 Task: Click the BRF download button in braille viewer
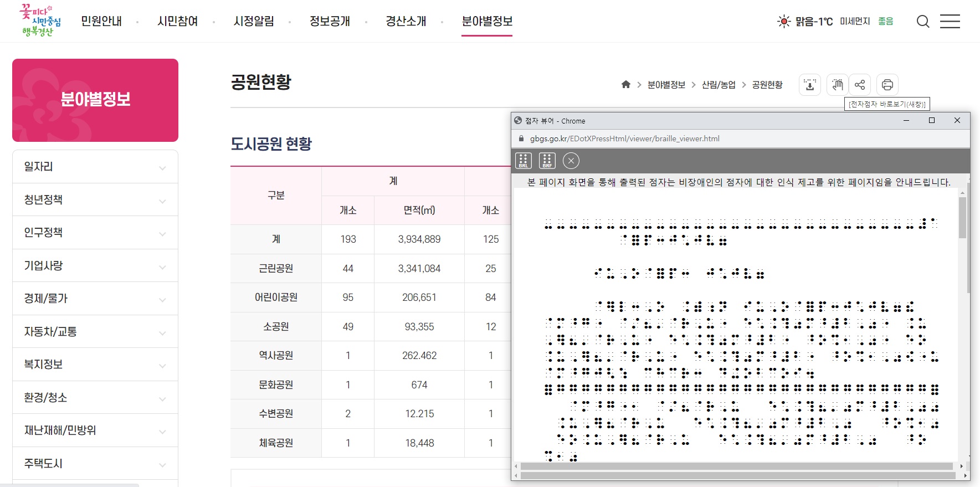click(x=547, y=161)
